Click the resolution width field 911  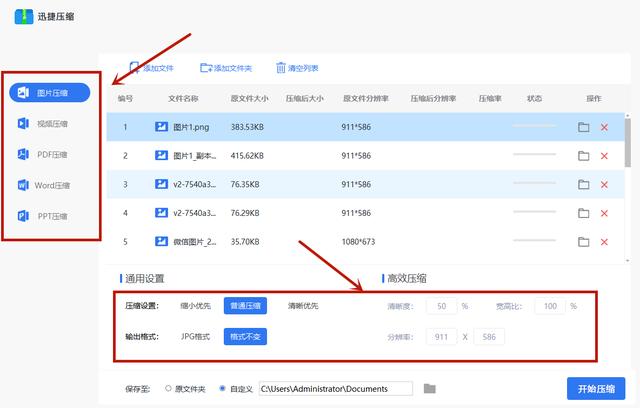(x=441, y=337)
